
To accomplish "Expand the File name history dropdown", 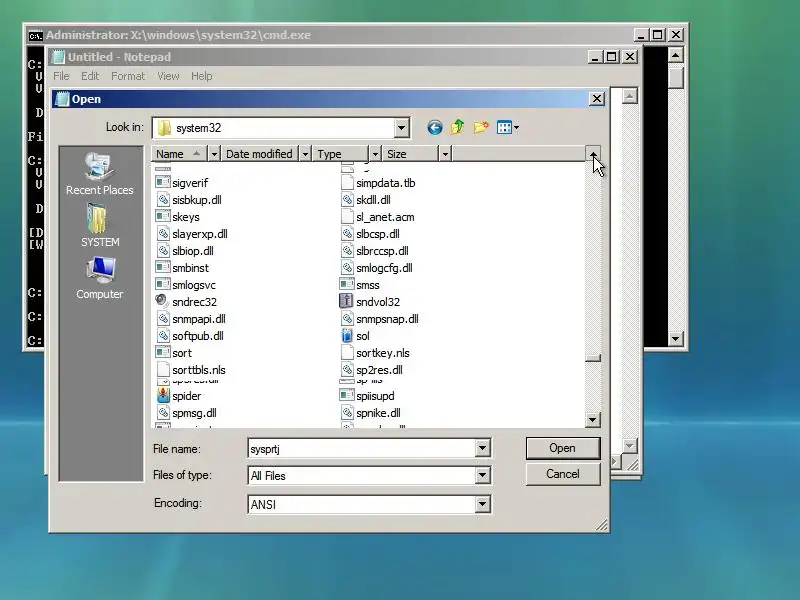I will point(482,448).
